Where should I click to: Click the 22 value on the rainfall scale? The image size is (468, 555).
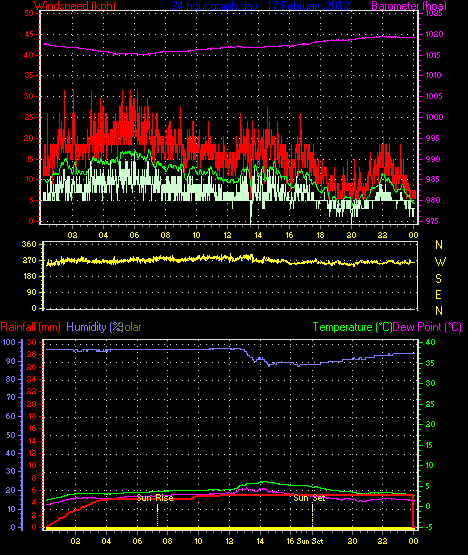tap(32, 391)
